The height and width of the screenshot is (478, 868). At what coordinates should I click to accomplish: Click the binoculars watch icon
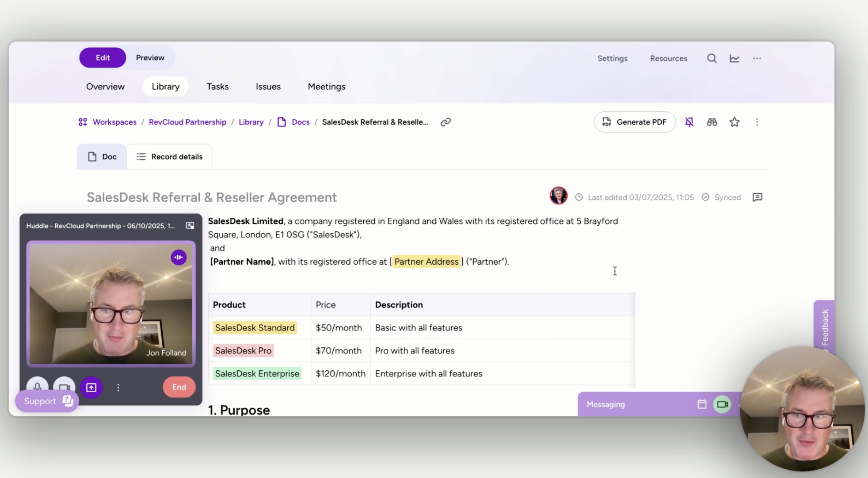pyautogui.click(x=712, y=122)
